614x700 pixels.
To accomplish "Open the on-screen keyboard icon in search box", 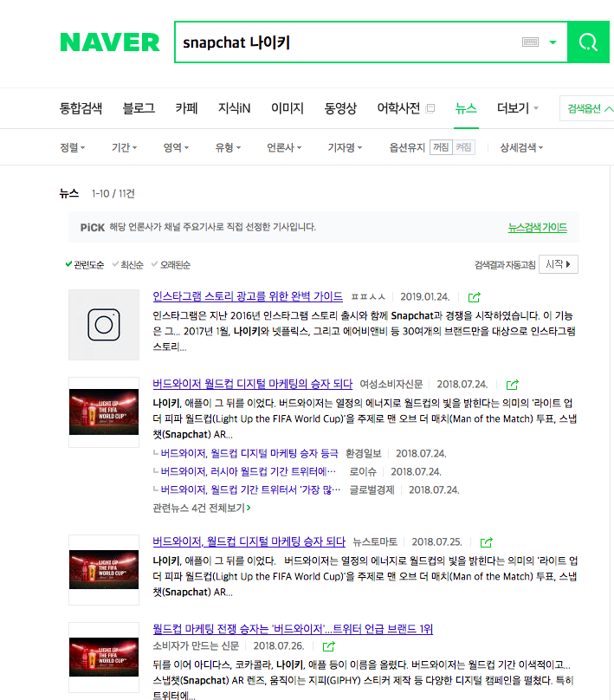I will 530,42.
